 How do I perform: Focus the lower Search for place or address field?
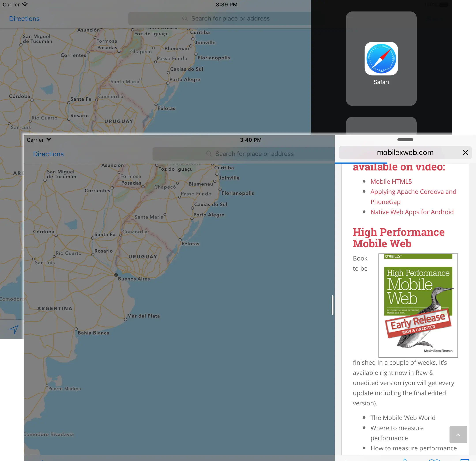(x=254, y=154)
